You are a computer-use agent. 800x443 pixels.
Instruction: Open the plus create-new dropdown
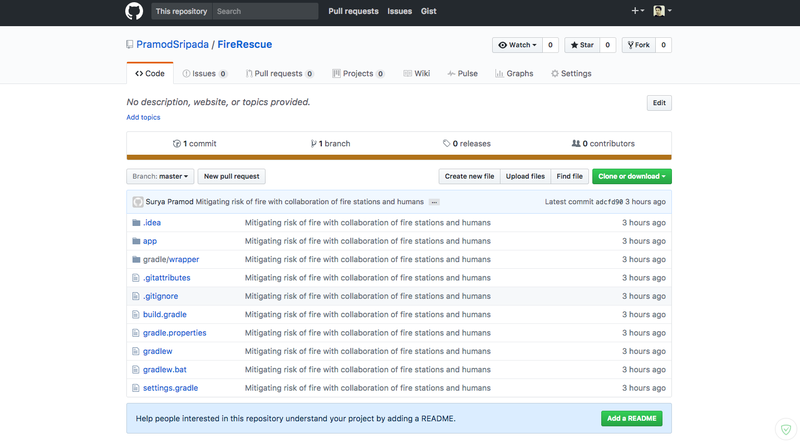[637, 11]
